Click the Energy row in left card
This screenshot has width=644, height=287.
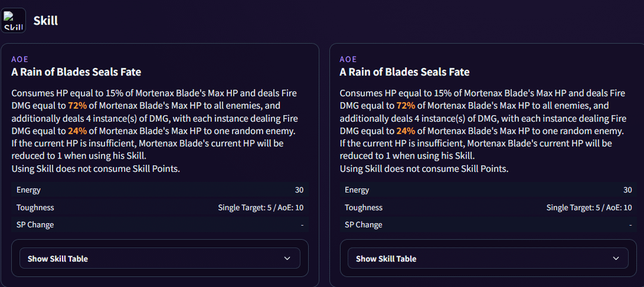point(159,190)
